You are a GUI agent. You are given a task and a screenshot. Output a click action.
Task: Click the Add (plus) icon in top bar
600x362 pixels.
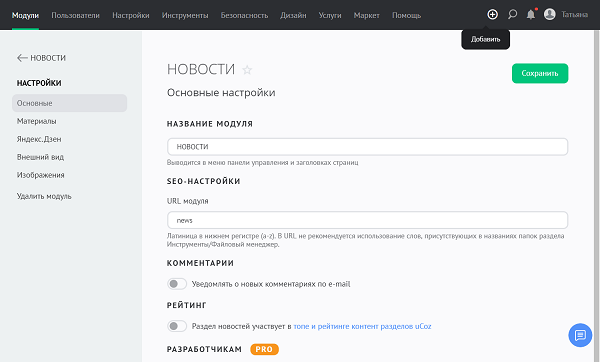pos(492,15)
